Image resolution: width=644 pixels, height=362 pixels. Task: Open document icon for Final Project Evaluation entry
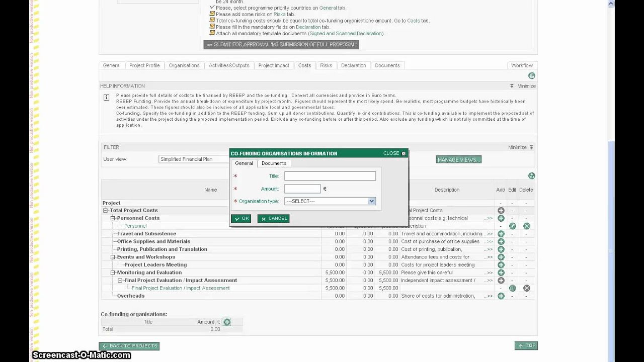(512, 289)
